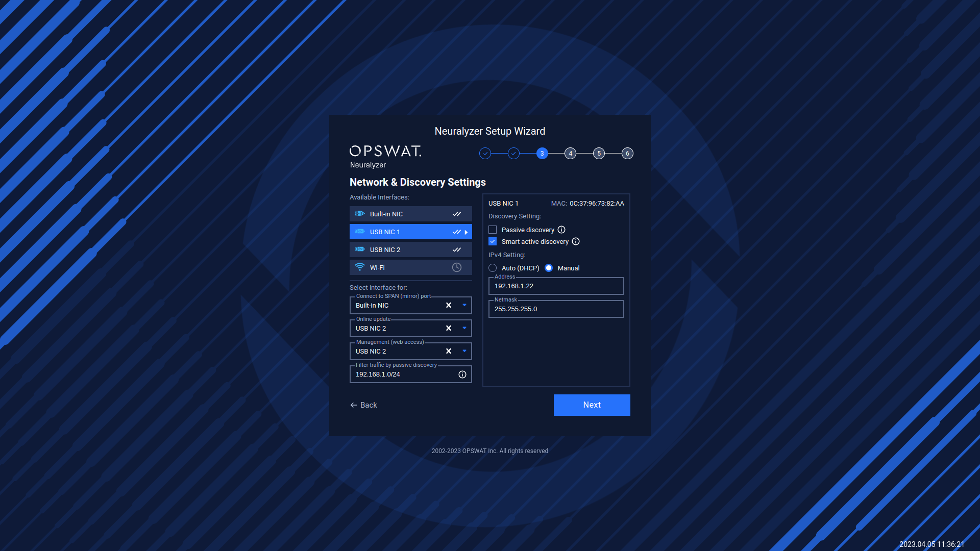Go to wizard step 4 indicator
980x551 pixels.
click(571, 153)
